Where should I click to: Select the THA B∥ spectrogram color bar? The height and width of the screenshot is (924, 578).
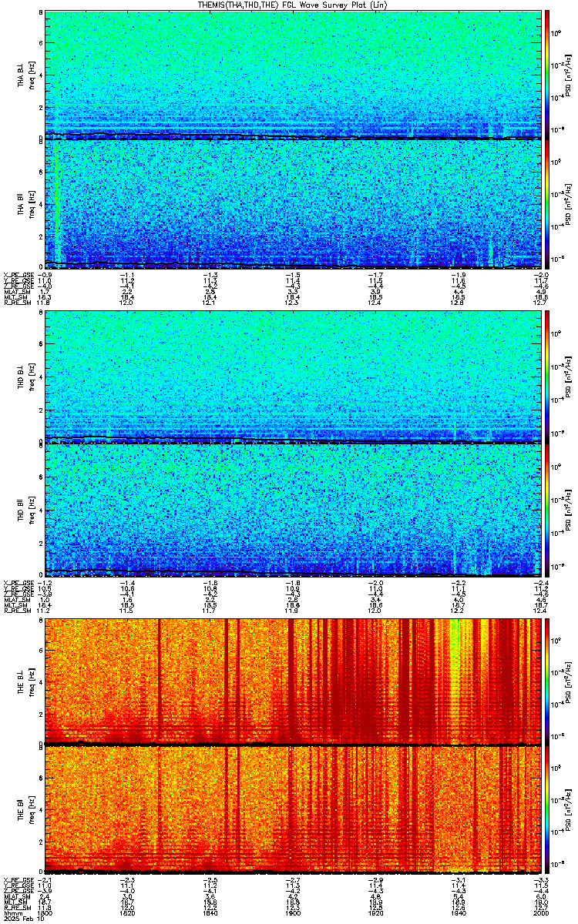[x=548, y=204]
